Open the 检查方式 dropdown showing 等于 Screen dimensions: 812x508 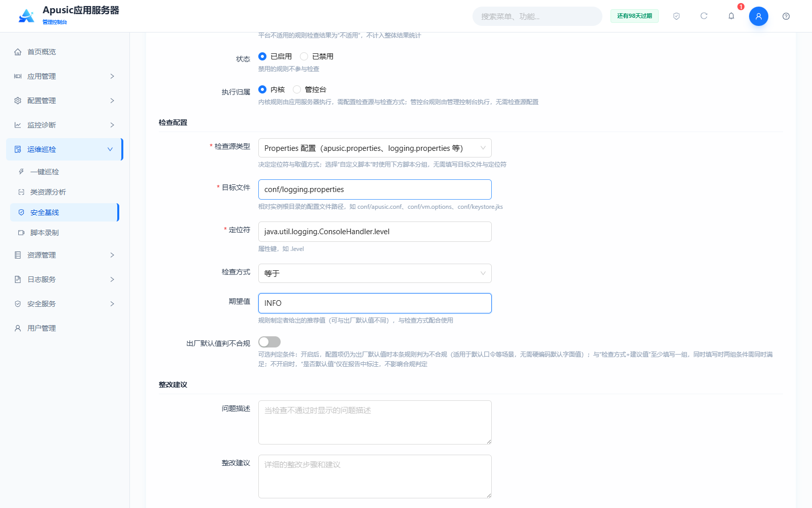pos(375,273)
